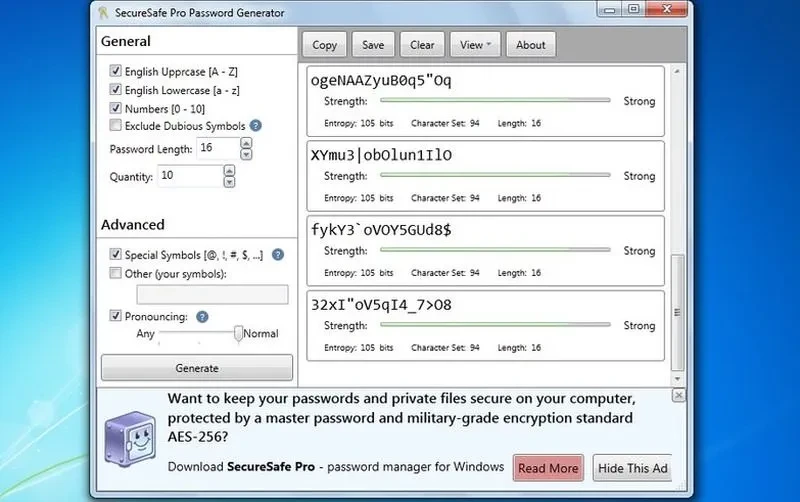Viewport: 800px width, 502px height.
Task: Enable Exclude Dubious Symbols checkbox
Action: point(115,125)
